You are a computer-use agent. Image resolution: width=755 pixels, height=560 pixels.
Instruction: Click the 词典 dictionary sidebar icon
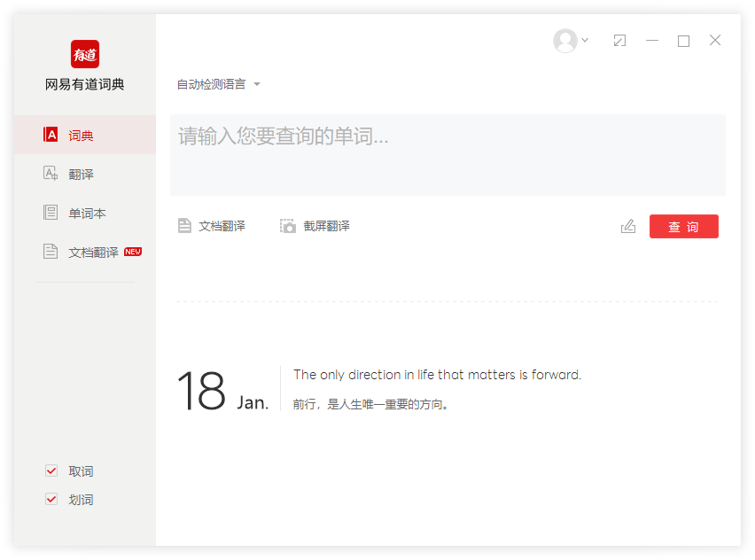pyautogui.click(x=51, y=136)
